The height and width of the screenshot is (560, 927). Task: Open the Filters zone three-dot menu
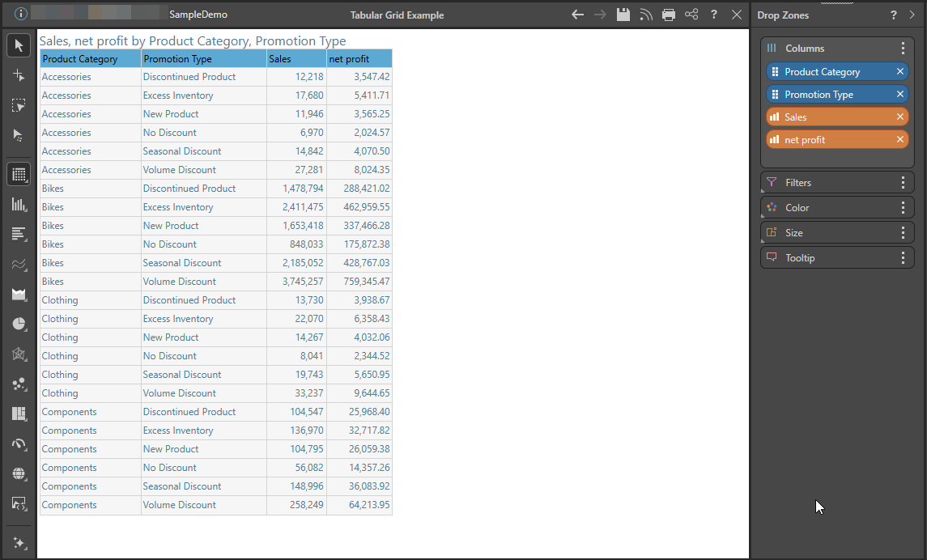point(904,183)
